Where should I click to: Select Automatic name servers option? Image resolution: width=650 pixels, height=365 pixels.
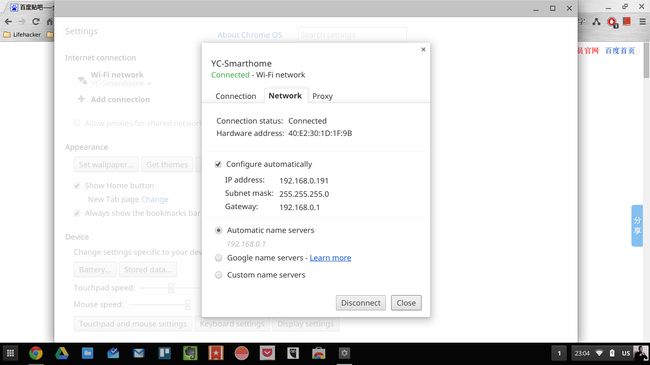coord(218,230)
